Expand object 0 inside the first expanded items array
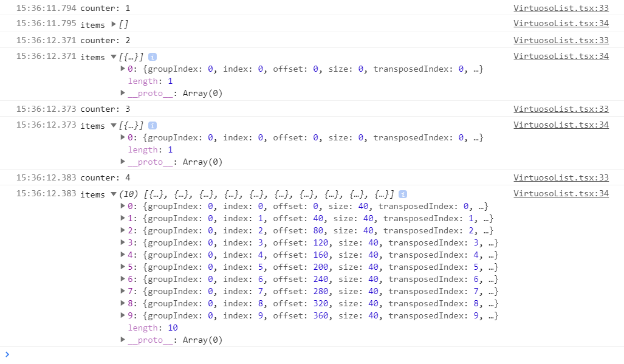 (123, 69)
